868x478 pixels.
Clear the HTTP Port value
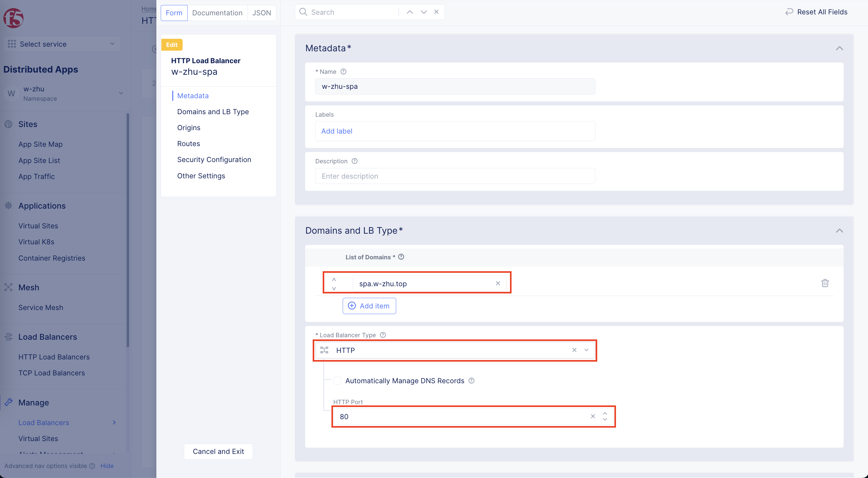tap(593, 416)
